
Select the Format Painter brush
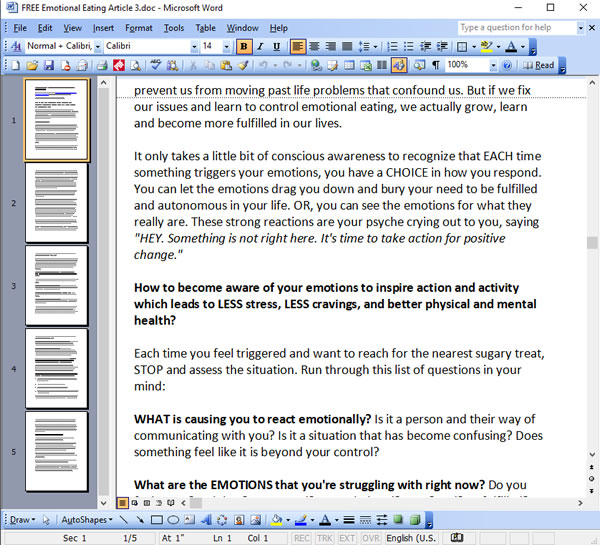coord(243,65)
